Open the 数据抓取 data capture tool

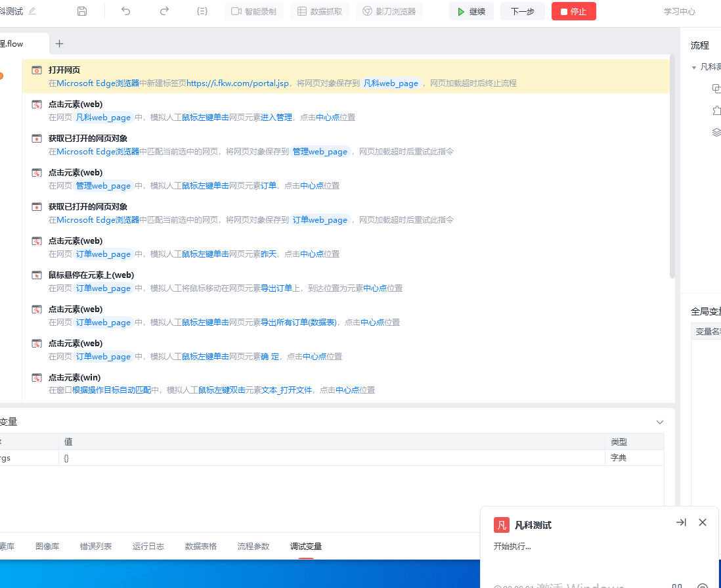[320, 12]
